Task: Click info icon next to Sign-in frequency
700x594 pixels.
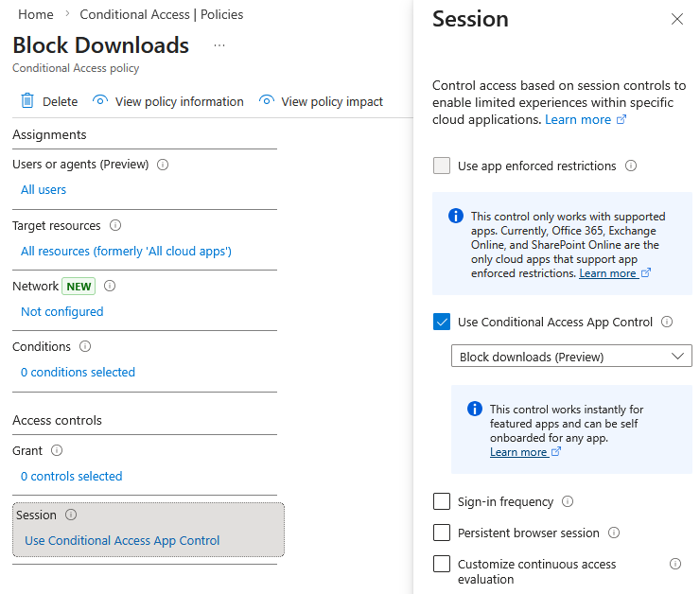Action: pos(568,502)
